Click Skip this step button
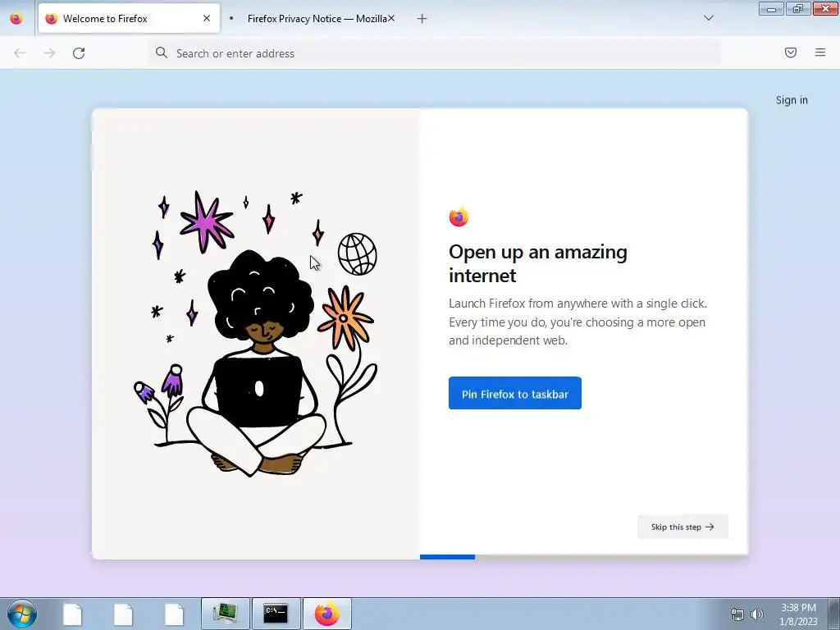Viewport: 840px width, 630px height. pos(682,527)
